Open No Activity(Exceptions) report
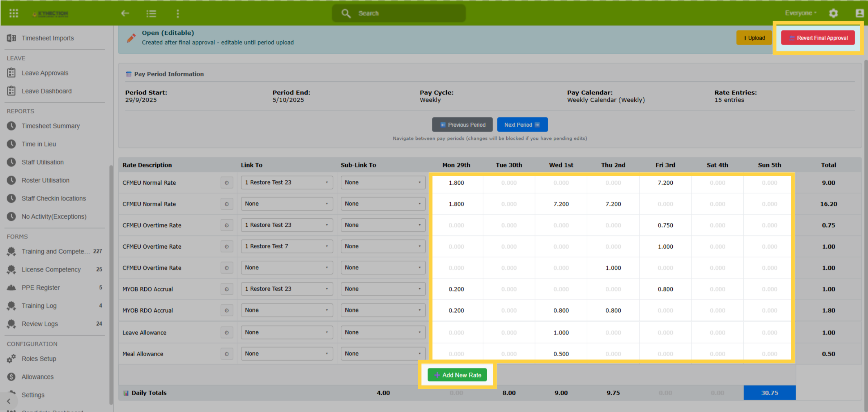Viewport: 868px width, 412px height. (x=54, y=216)
